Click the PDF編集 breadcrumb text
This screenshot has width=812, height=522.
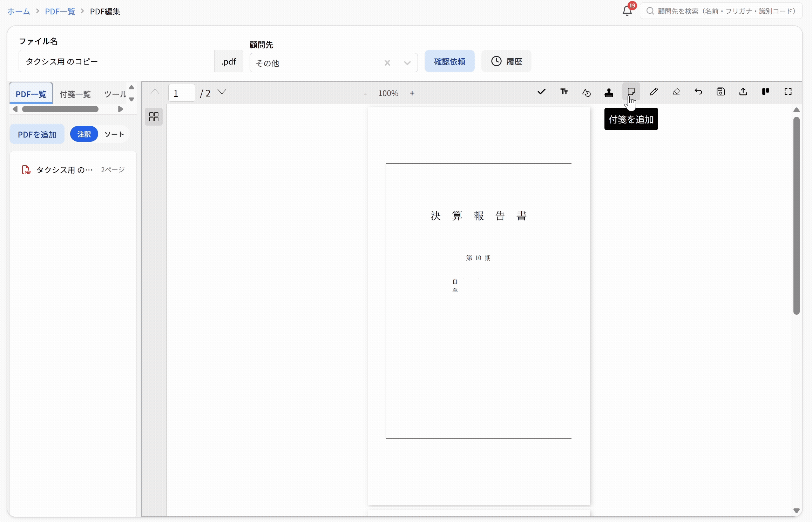click(x=105, y=11)
